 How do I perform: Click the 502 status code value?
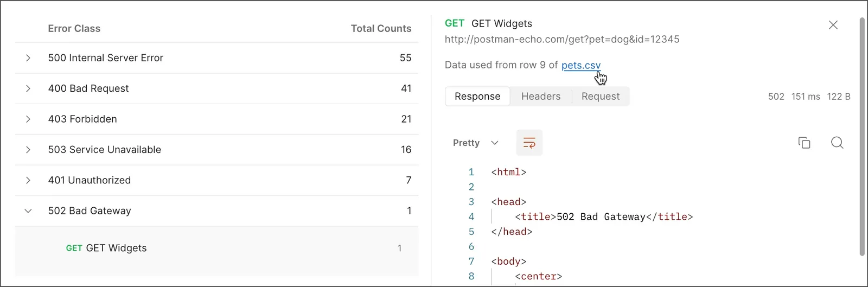(x=776, y=97)
